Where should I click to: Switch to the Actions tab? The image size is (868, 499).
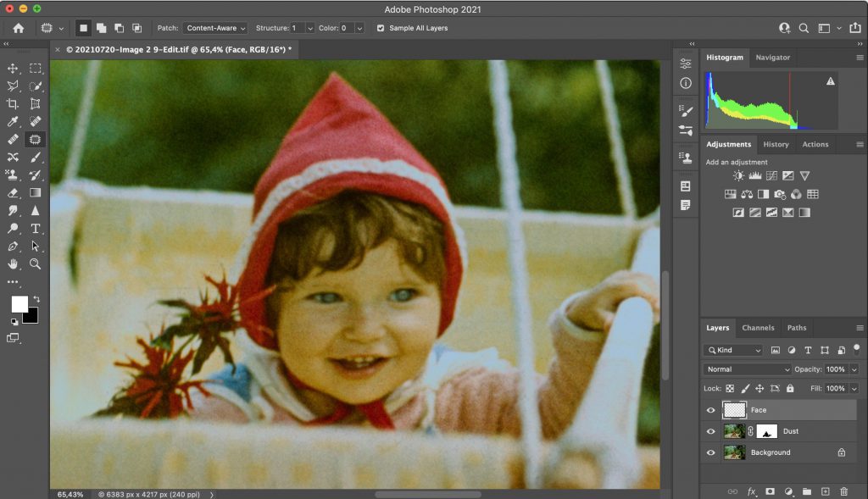tap(815, 144)
